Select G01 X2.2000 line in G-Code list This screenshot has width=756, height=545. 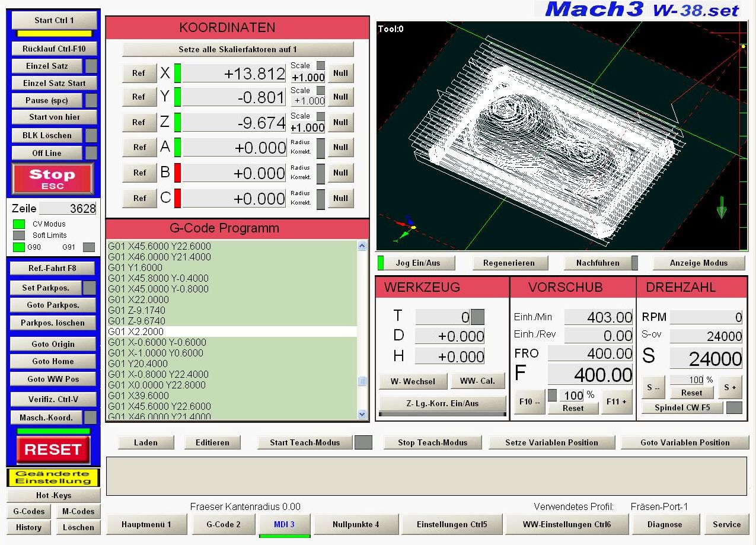tap(231, 332)
